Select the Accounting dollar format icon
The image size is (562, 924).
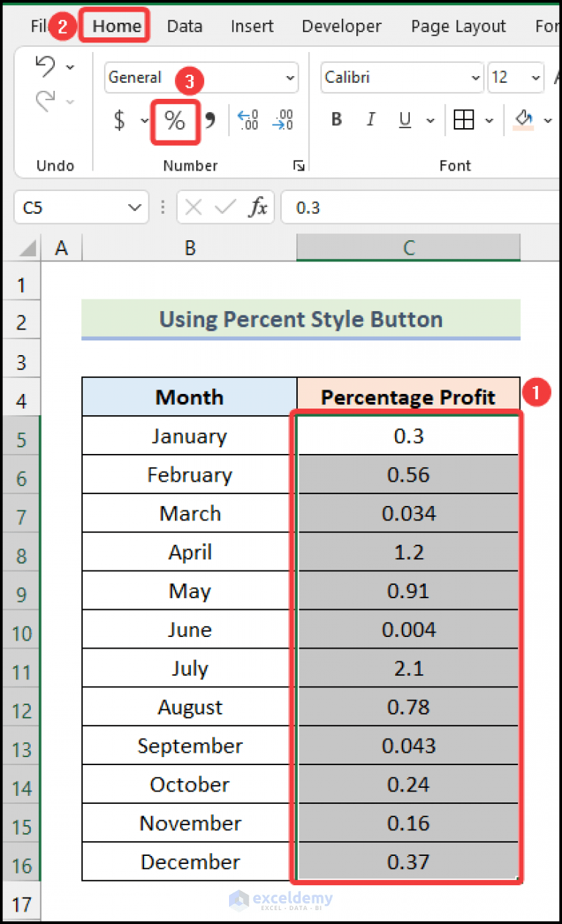click(x=119, y=121)
